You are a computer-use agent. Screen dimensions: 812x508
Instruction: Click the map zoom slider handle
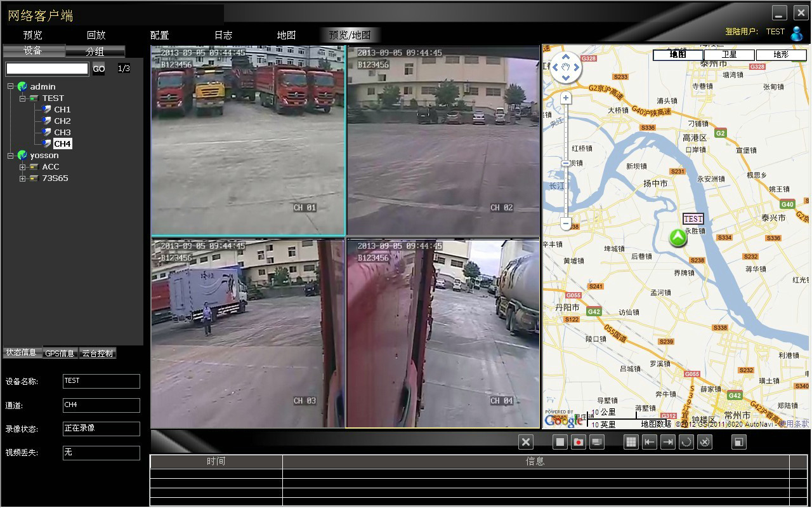click(x=566, y=163)
